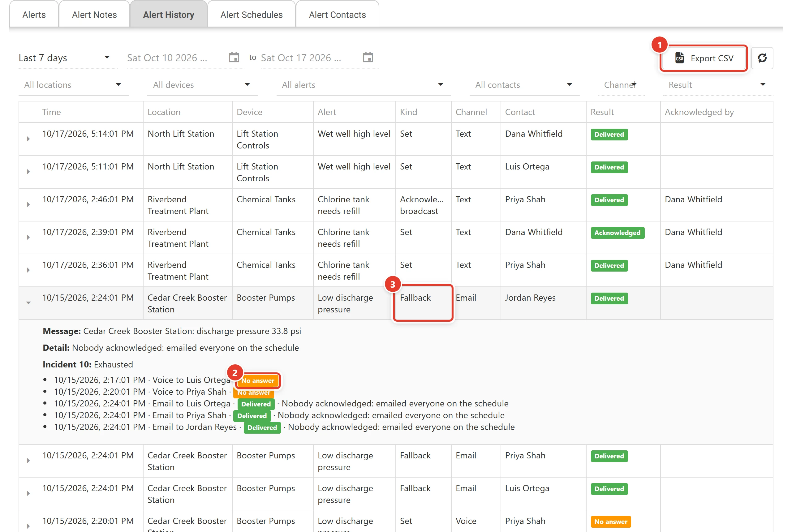Select the Alert History tab
Screen dimensions: 792x532
pos(169,15)
